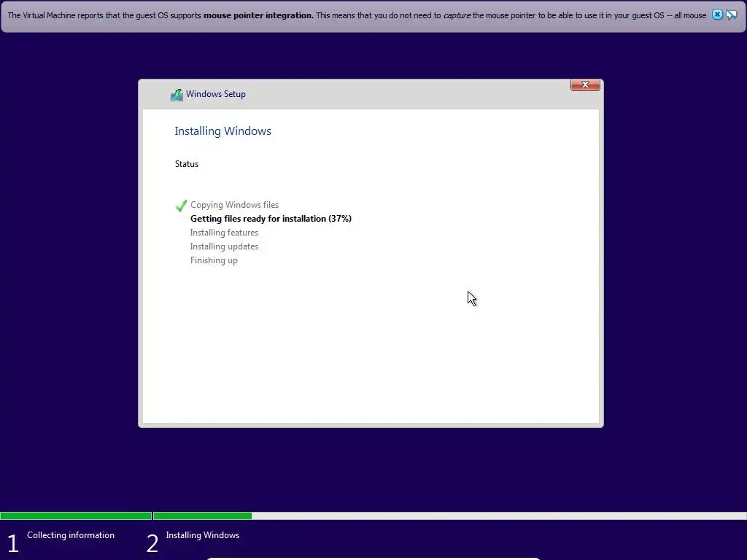Screen dimensions: 747x560
Task: Click the Collecting information progress bar
Action: pyautogui.click(x=76, y=516)
